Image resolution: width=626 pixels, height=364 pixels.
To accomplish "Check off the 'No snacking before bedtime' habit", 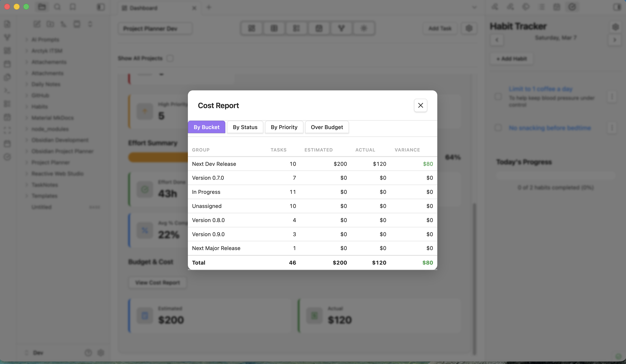I will 498,128.
